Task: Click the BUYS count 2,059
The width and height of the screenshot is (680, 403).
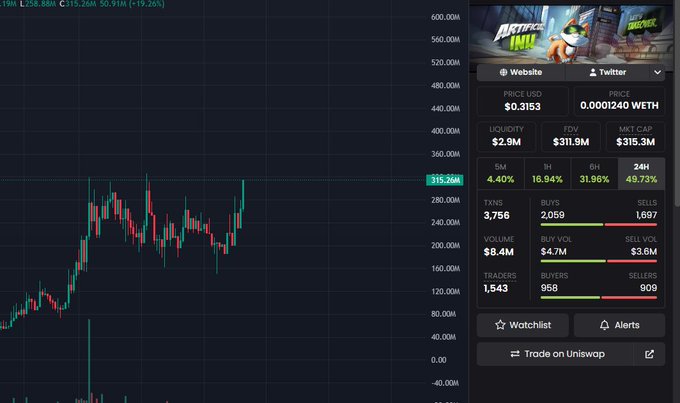Action: (x=552, y=215)
